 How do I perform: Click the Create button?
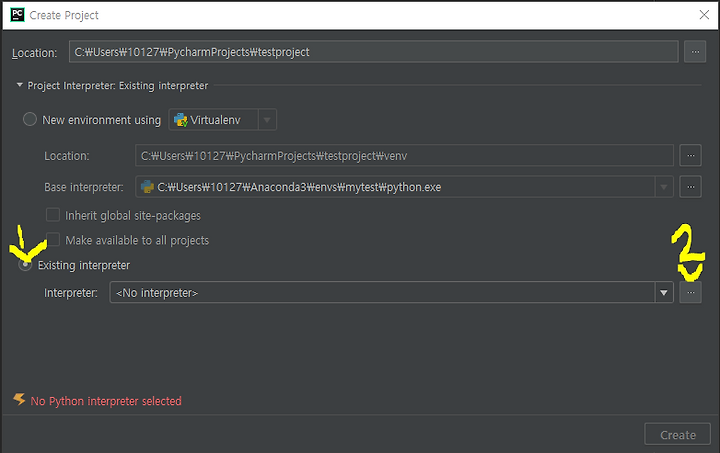(x=677, y=434)
